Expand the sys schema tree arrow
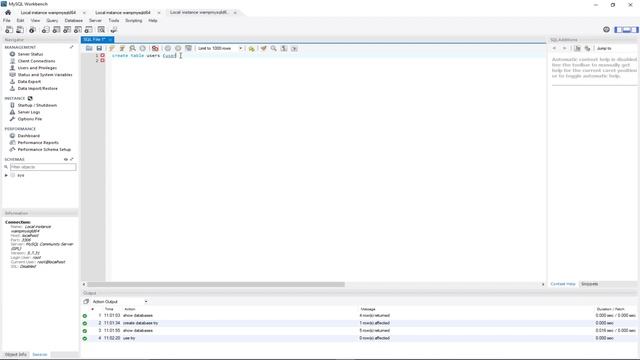This screenshot has width=640, height=360. coord(6,175)
